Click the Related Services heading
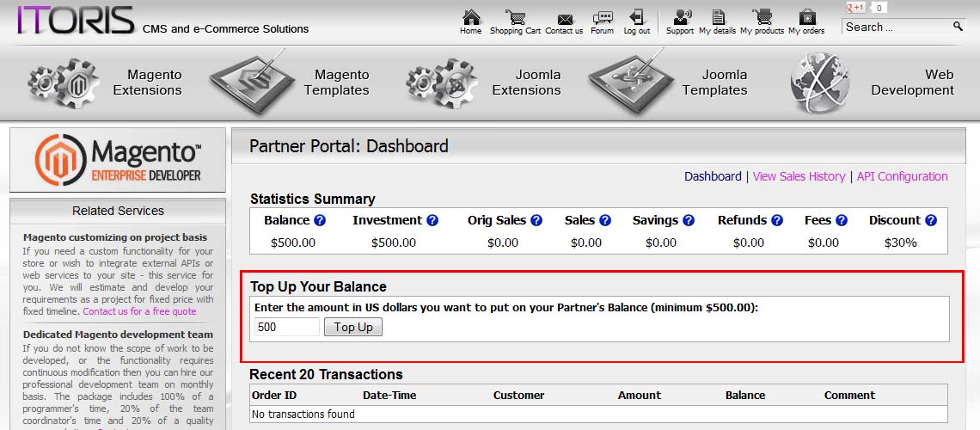Screen dimensions: 980x430 118,211
